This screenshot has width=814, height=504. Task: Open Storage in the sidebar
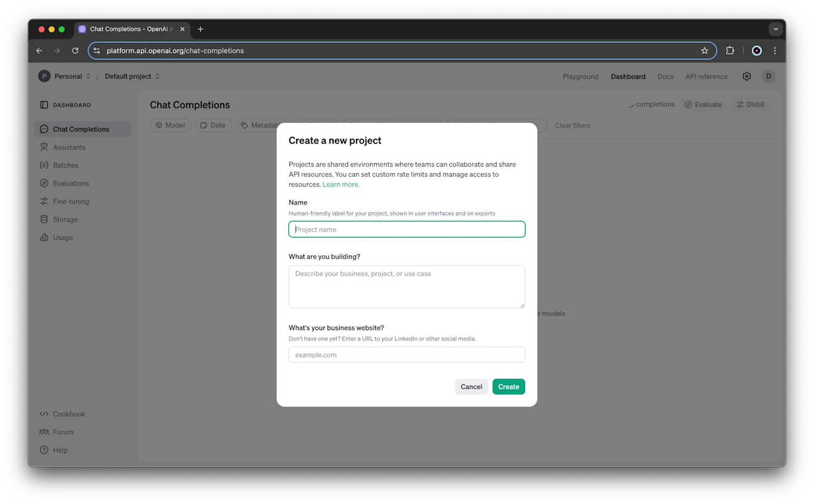click(83, 220)
